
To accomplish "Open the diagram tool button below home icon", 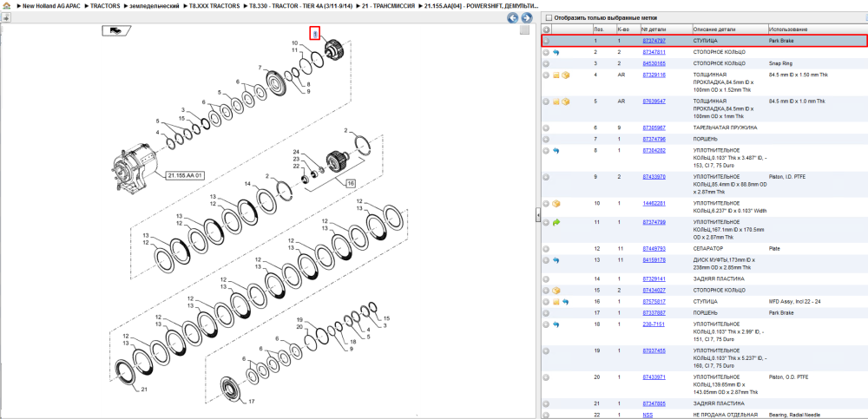I will [x=6, y=17].
